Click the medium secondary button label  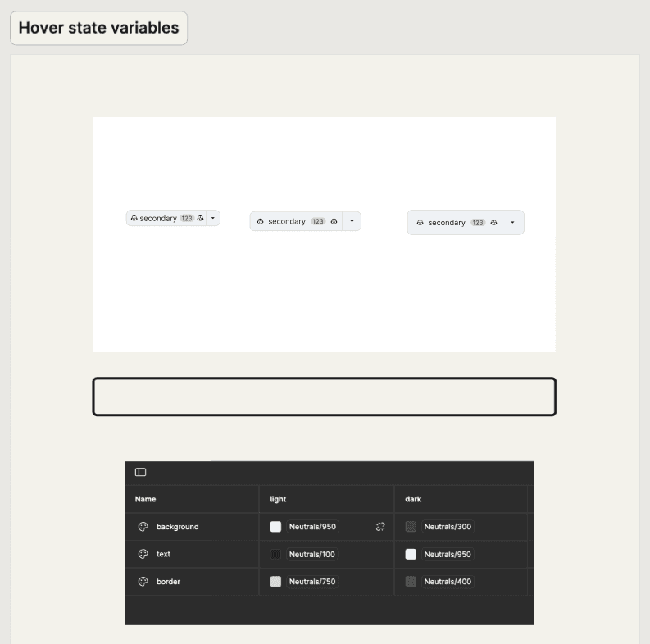click(287, 222)
